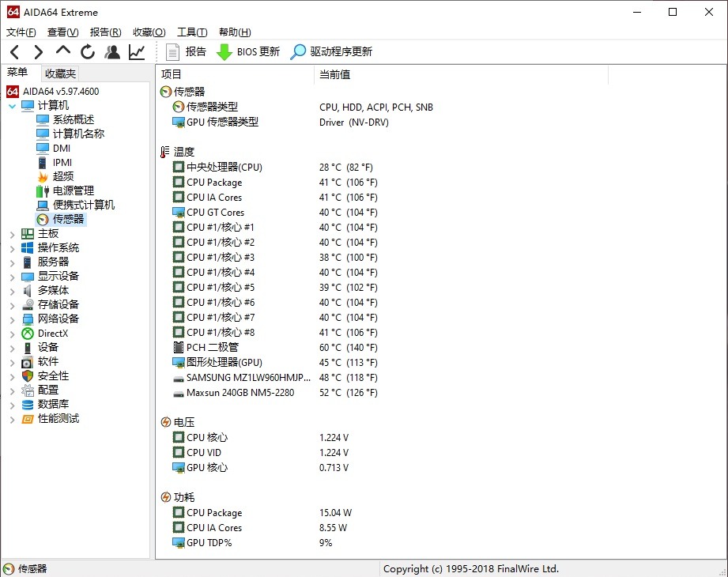Select the 图形处理器(GPU) temperature row
This screenshot has height=577, width=728.
click(275, 363)
